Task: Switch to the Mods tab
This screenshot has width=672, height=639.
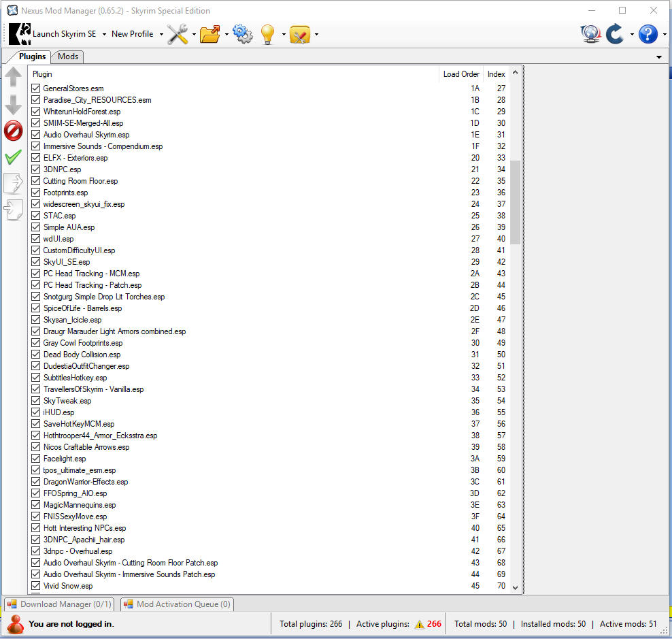Action: pos(68,57)
